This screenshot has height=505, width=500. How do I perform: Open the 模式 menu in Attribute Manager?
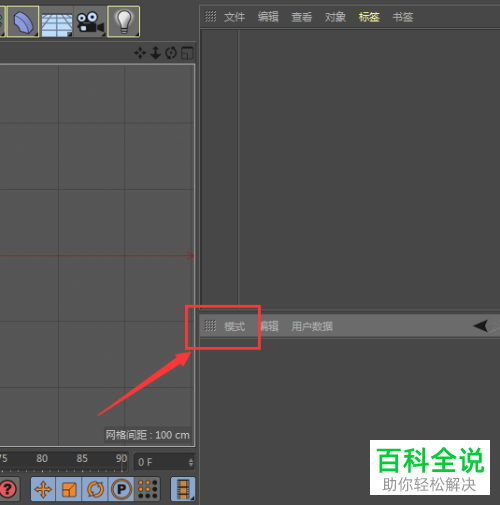(235, 326)
